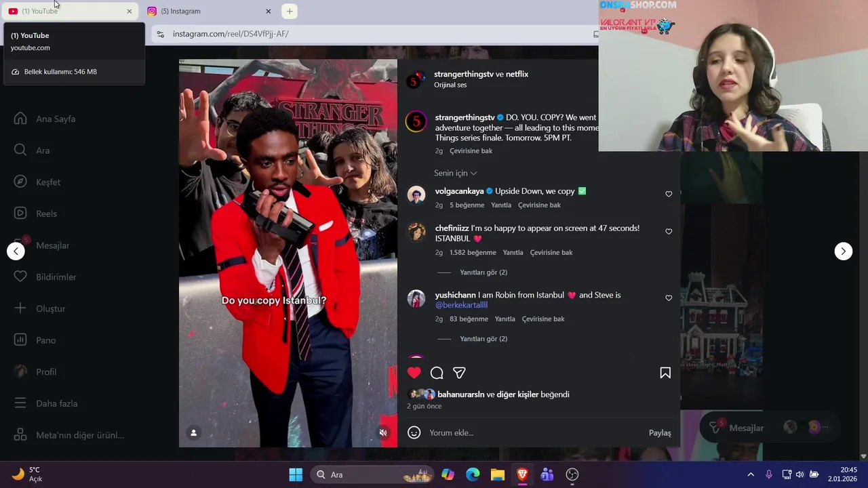Viewport: 868px width, 488px height.
Task: Like yushichann's comment
Action: pos(669,298)
